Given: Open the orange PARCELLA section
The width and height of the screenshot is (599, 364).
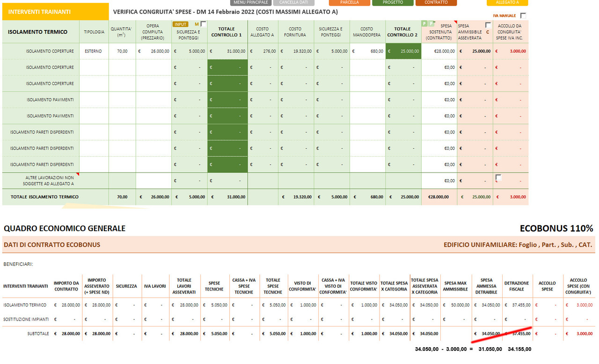Looking at the screenshot, I should coord(350,2).
